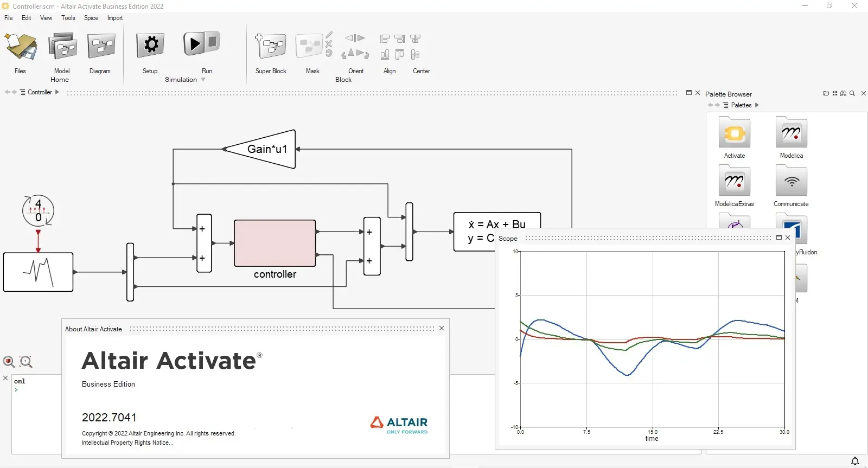Open the Communicate palette folder
The image size is (868, 468).
click(x=792, y=181)
